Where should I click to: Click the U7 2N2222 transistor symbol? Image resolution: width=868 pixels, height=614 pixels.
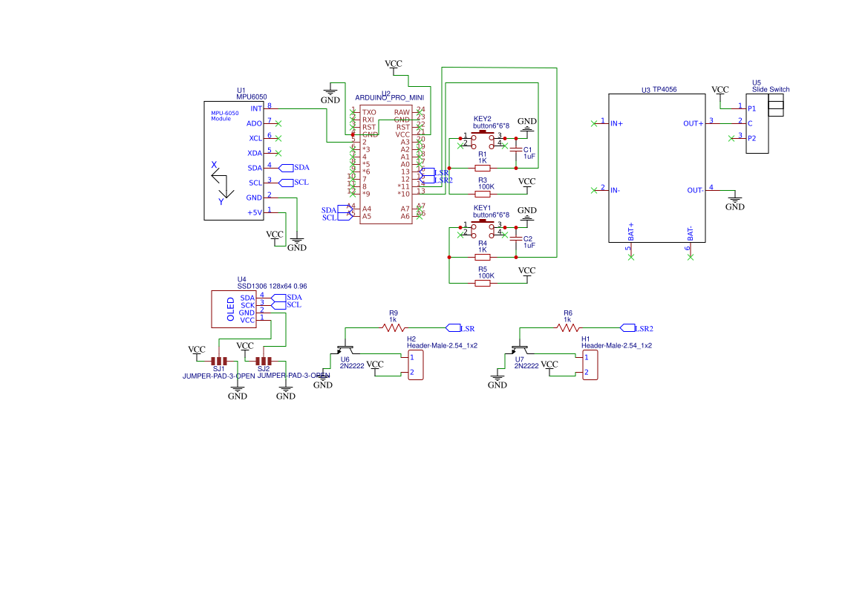coord(520,349)
